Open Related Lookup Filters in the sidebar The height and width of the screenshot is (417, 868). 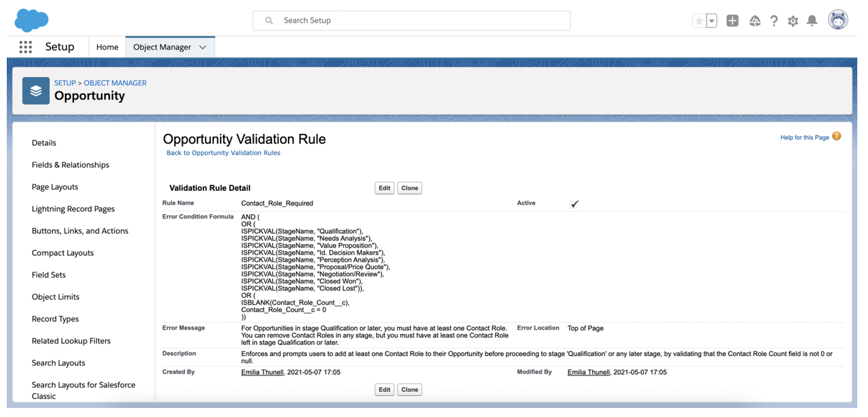click(x=71, y=341)
